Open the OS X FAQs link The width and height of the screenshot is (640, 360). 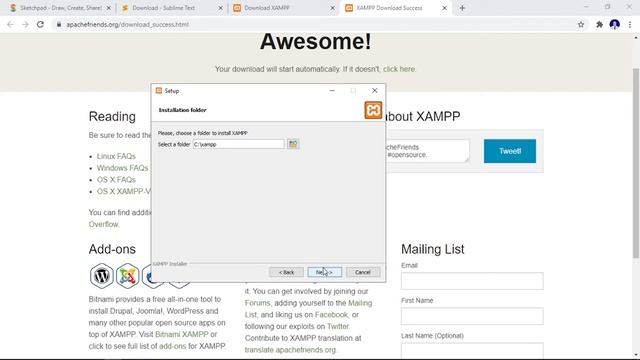tap(116, 180)
